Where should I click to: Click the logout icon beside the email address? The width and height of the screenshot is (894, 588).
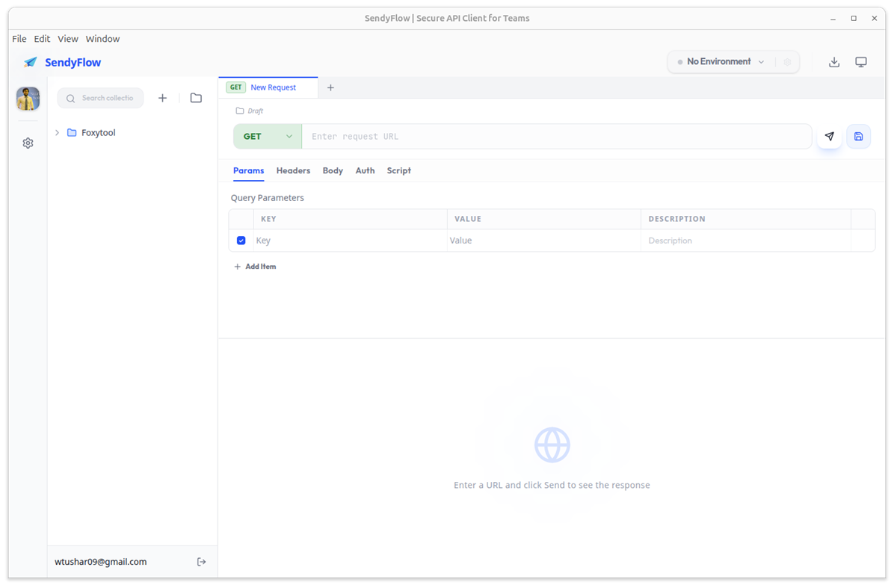[x=201, y=562]
